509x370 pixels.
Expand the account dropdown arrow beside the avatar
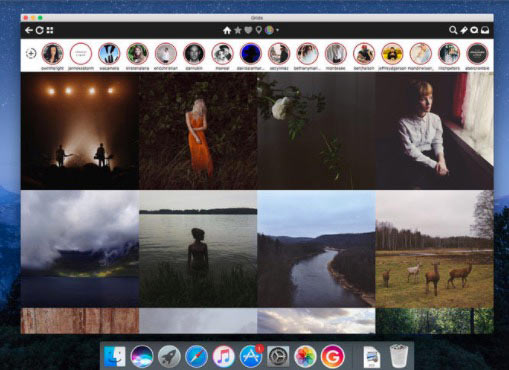pos(277,30)
